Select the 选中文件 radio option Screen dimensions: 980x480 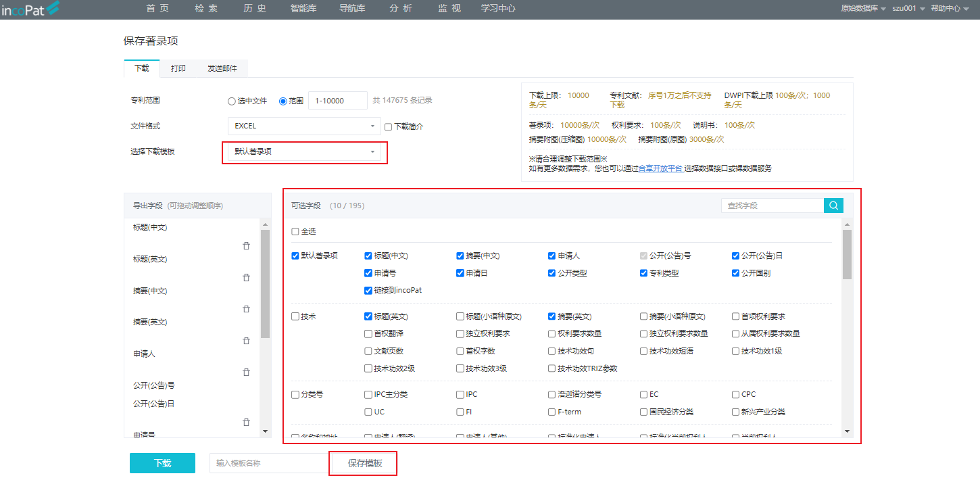pos(232,101)
